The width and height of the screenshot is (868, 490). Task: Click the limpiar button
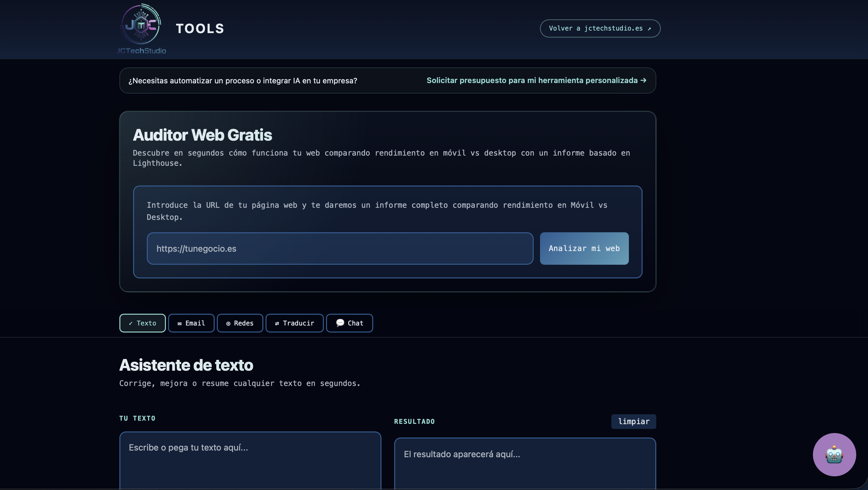pos(633,422)
